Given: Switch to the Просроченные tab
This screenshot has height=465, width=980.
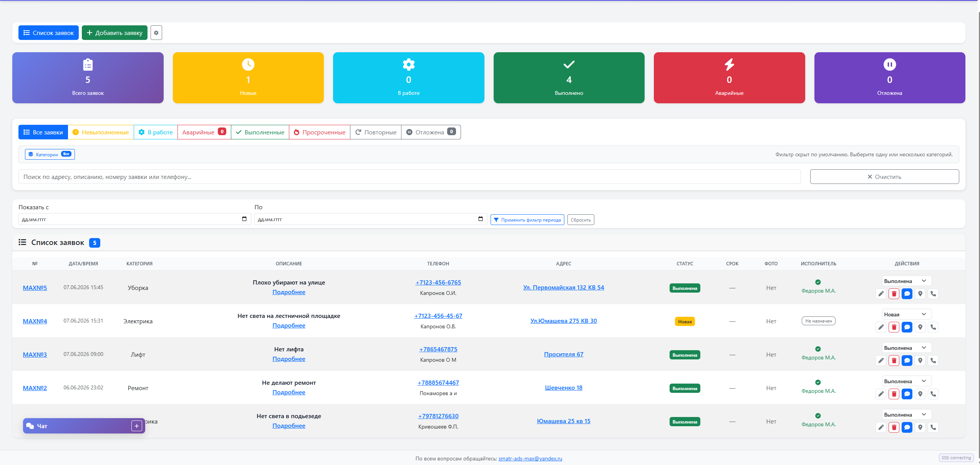Looking at the screenshot, I should point(320,132).
